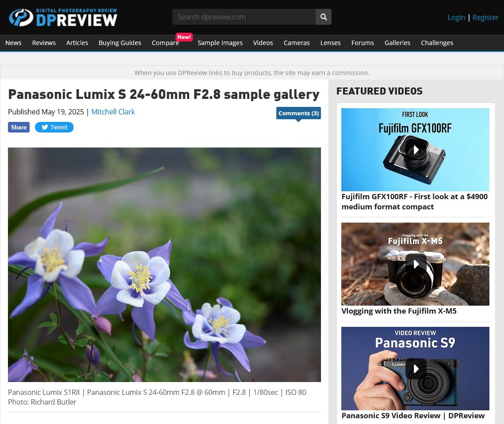
Task: Navigate to the Forums page
Action: (363, 43)
